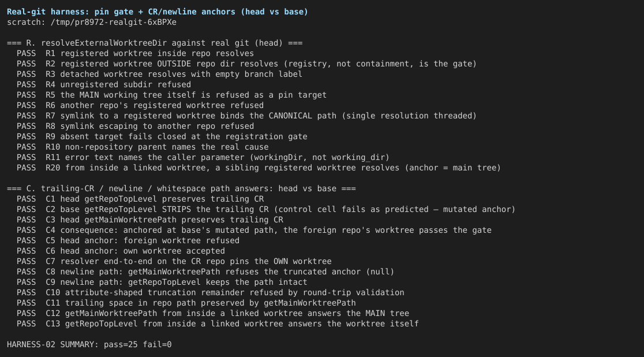644x357 pixels.
Task: Click R7 symlink CANONICAL path line
Action: 246,116
